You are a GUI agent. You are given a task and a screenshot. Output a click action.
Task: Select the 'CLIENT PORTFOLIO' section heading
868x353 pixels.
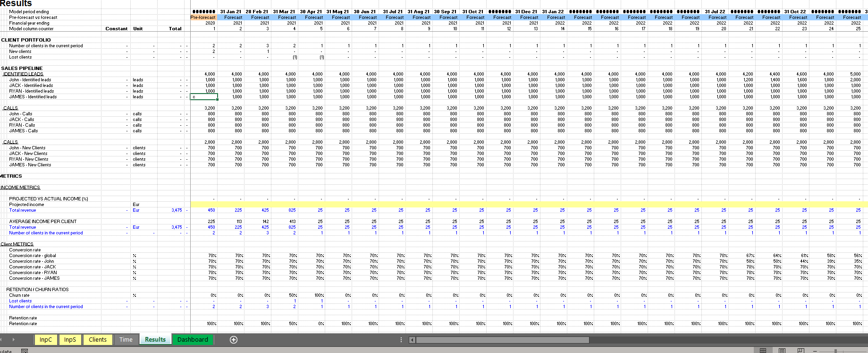point(26,40)
